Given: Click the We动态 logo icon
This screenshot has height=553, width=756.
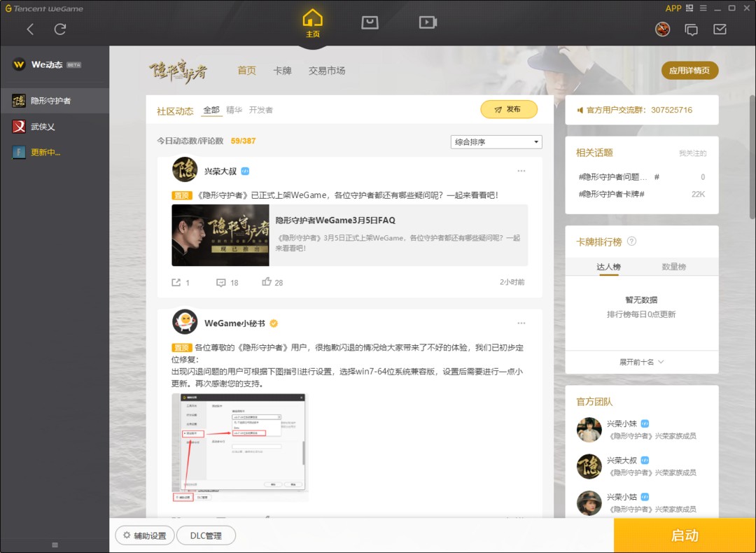Looking at the screenshot, I should click(x=19, y=64).
